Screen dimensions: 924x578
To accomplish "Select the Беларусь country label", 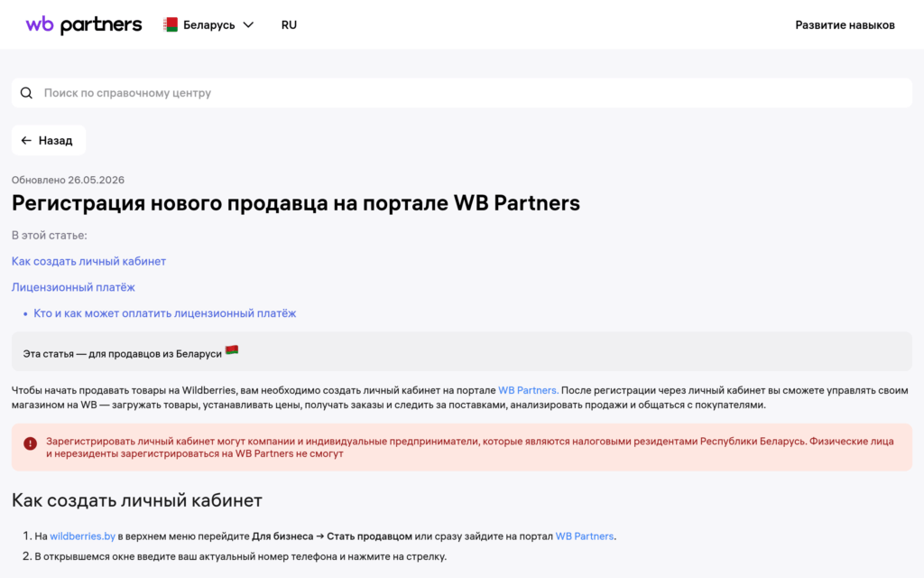I will coord(208,24).
